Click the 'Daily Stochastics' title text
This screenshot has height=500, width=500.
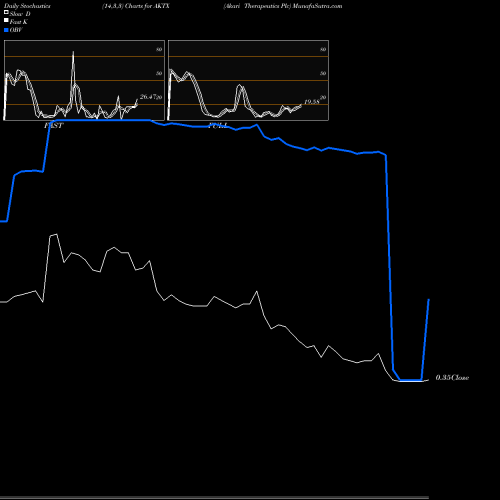click(27, 6)
